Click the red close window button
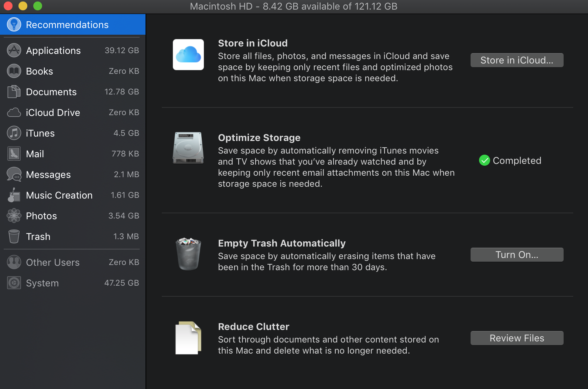This screenshot has width=588, height=389. (8, 6)
